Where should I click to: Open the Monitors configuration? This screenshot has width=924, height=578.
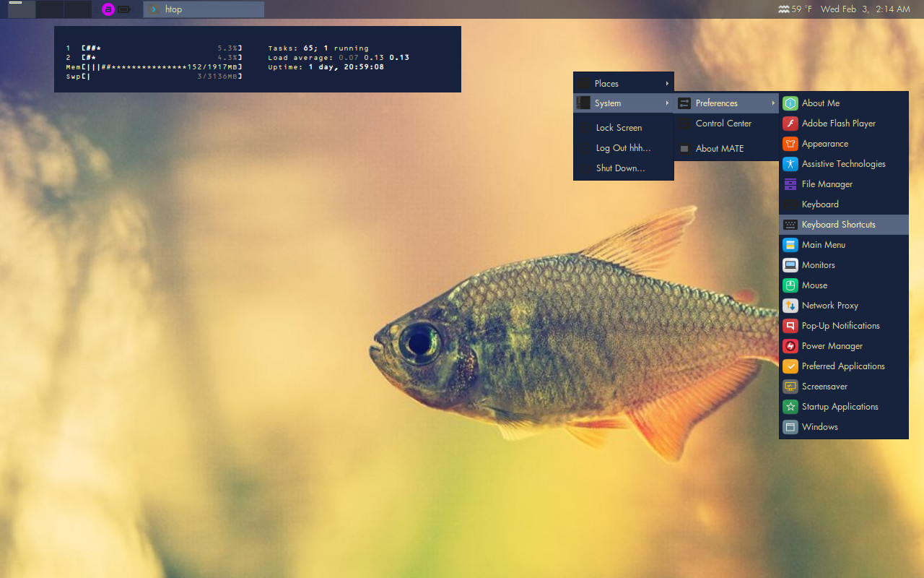coord(819,264)
